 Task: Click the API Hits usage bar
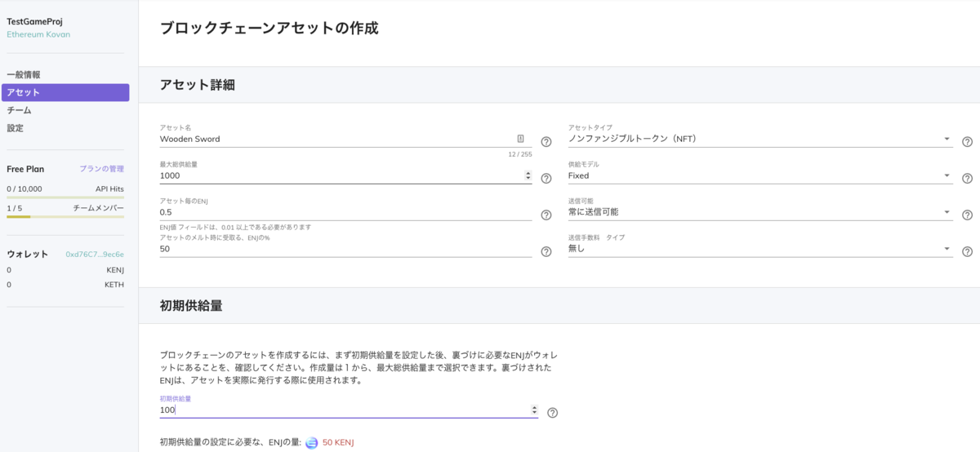[65, 197]
